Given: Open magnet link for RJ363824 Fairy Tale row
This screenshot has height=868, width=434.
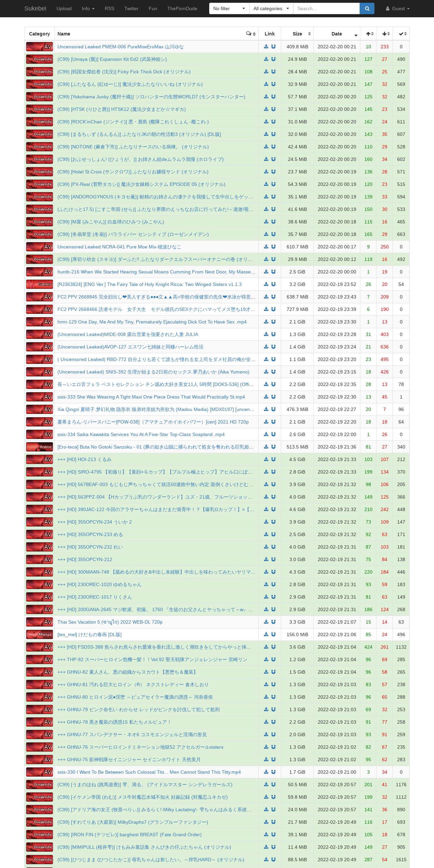Looking at the screenshot, I should point(273,284).
